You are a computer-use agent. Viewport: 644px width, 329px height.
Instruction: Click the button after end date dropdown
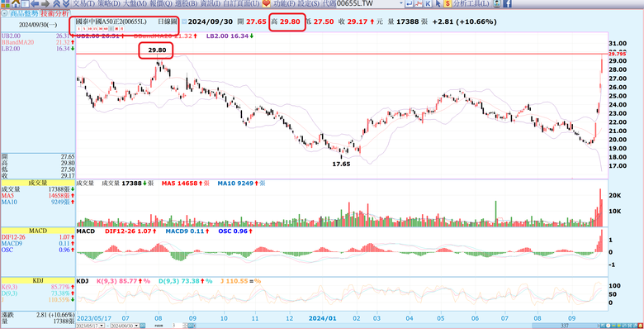[x=143, y=326]
